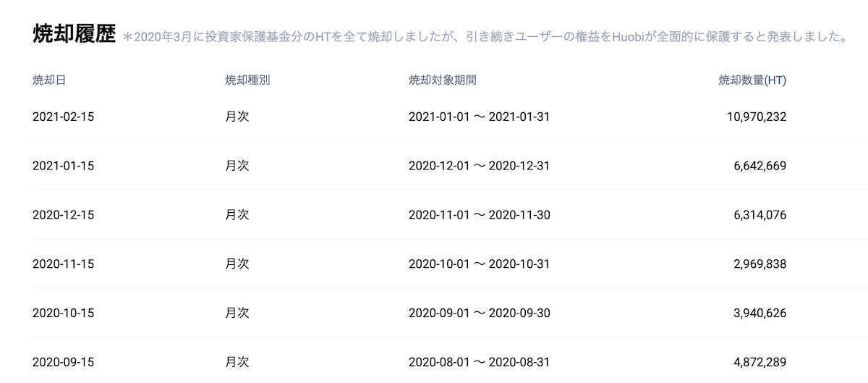The image size is (868, 383).
Task: Select the 焼却日 column header
Action: 49,80
